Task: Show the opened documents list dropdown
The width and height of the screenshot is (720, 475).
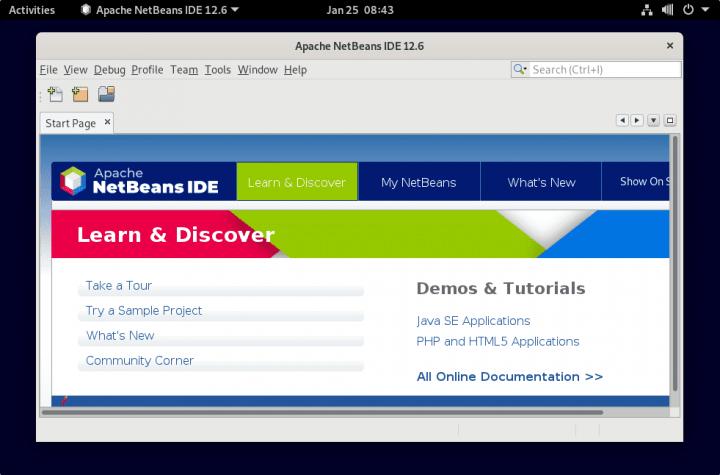Action: click(653, 120)
